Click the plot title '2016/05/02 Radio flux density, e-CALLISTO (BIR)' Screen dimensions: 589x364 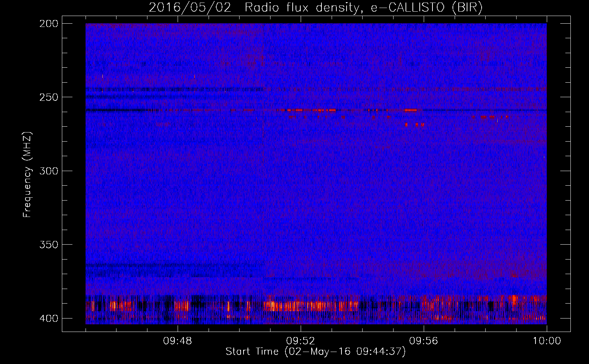(x=316, y=8)
